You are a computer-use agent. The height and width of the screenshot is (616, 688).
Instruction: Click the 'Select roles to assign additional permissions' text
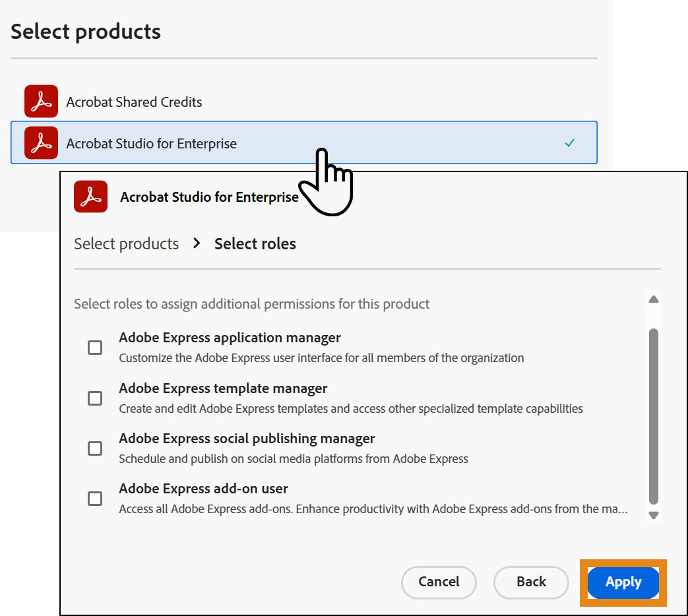[x=251, y=304]
